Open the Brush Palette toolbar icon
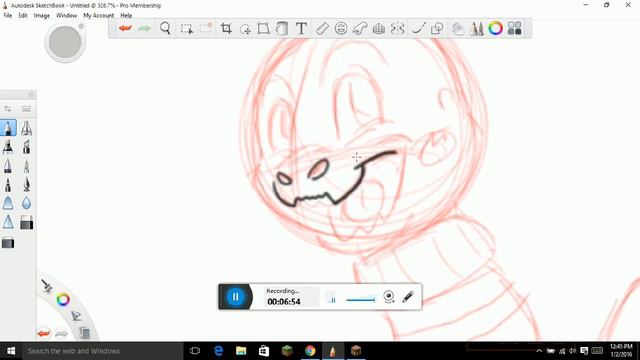The height and width of the screenshot is (360, 640). point(476,29)
